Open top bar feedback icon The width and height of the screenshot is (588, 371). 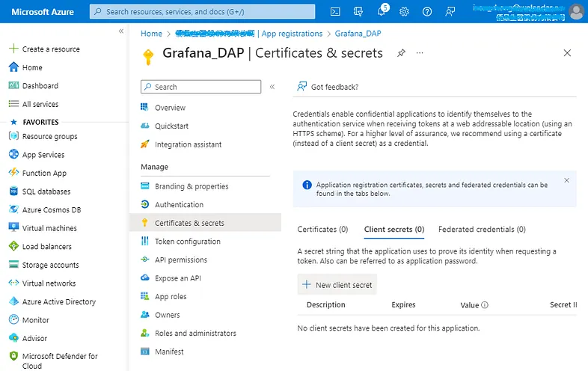[450, 12]
